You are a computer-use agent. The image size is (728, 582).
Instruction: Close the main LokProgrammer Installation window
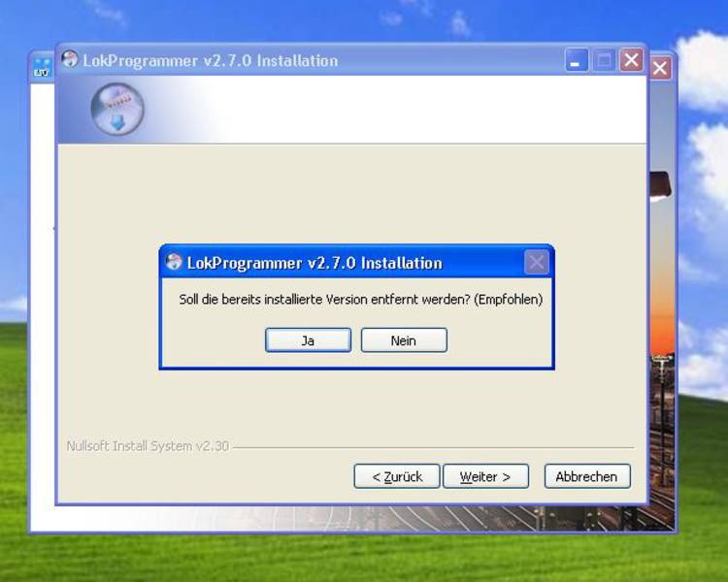pos(632,61)
